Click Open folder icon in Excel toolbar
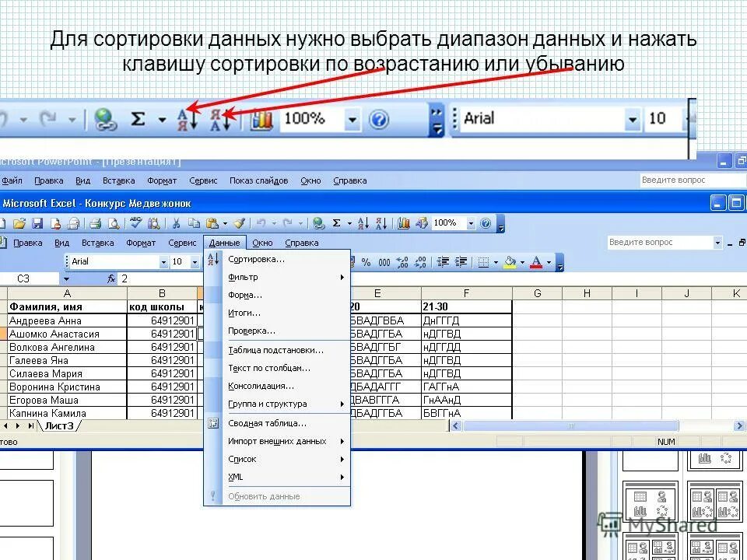The width and height of the screenshot is (747, 560). [19, 223]
